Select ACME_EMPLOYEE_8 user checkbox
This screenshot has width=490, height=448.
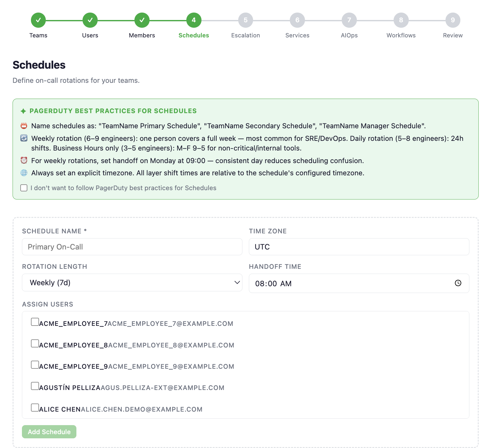click(35, 343)
